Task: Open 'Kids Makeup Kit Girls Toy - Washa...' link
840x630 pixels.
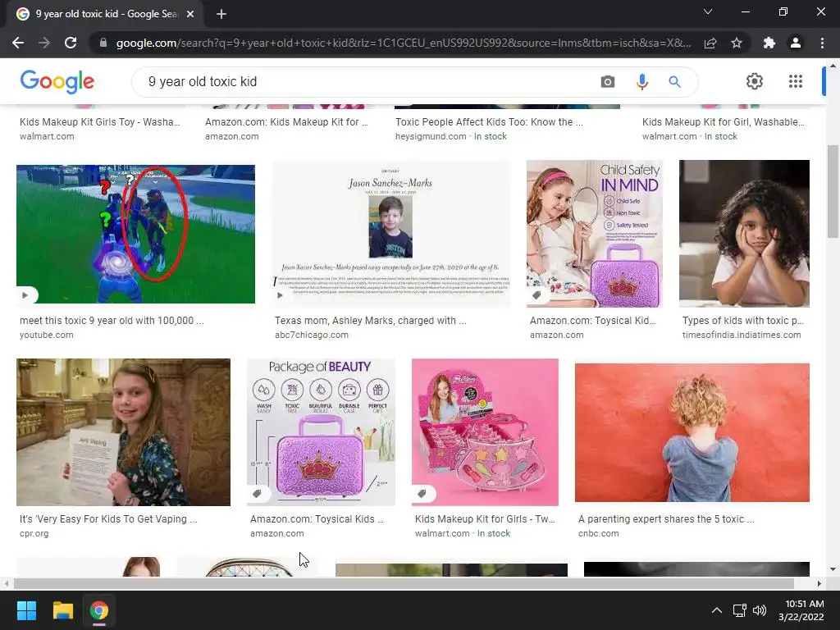Action: (x=99, y=122)
